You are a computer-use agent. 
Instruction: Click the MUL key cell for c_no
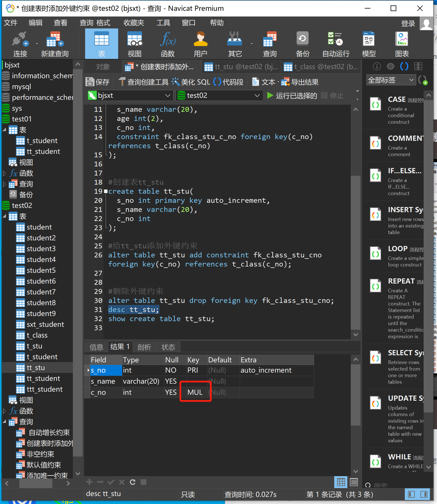(197, 392)
